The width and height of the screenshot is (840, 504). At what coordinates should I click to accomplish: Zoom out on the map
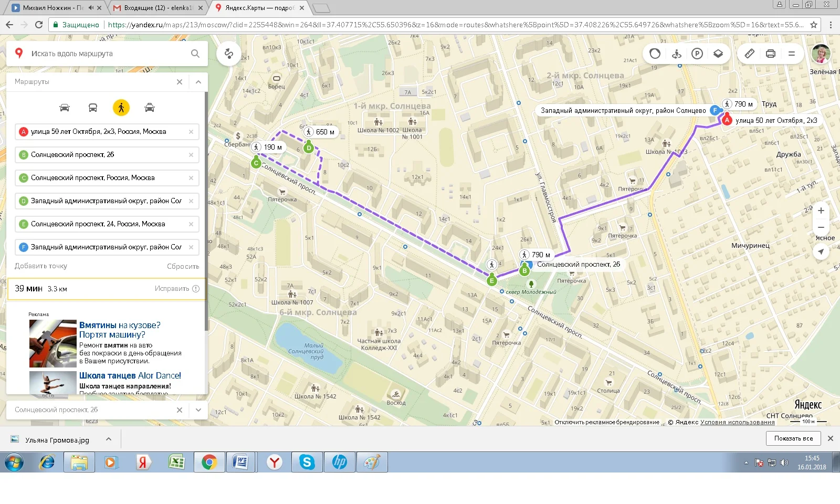point(821,227)
